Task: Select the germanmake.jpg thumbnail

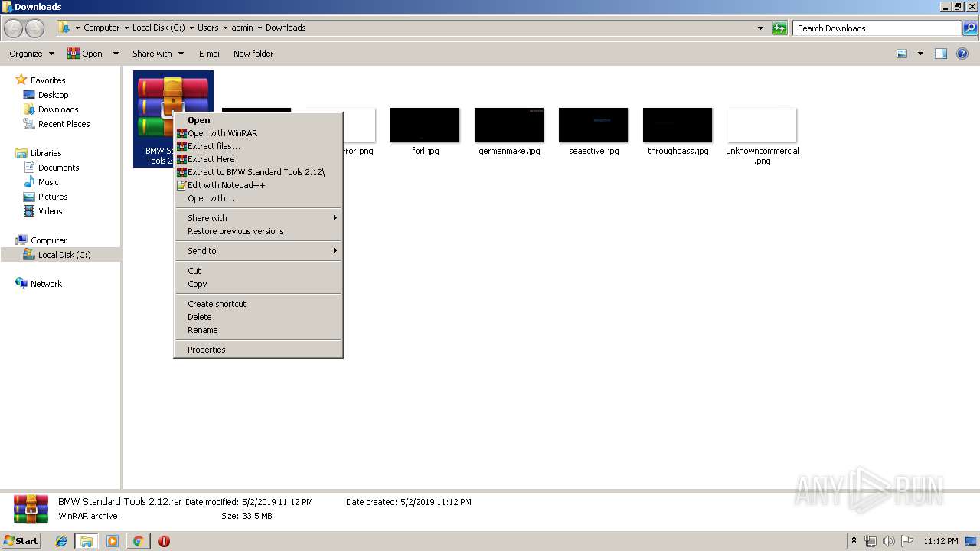Action: click(x=509, y=125)
